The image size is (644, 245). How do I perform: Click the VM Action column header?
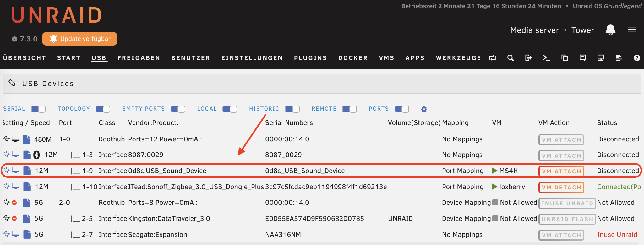[554, 123]
